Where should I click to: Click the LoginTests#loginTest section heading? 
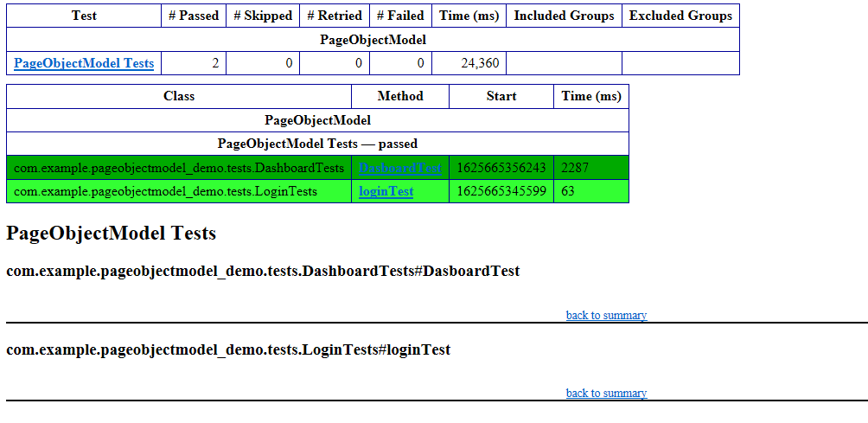coord(228,349)
